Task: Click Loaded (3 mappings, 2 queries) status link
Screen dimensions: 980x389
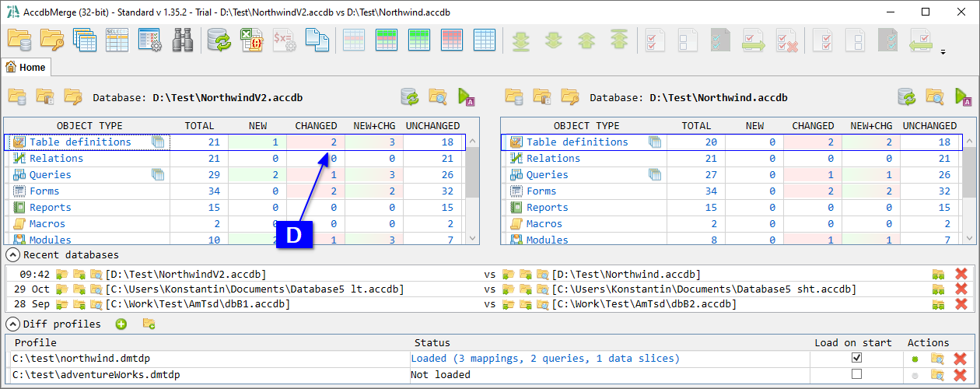Action: click(544, 359)
